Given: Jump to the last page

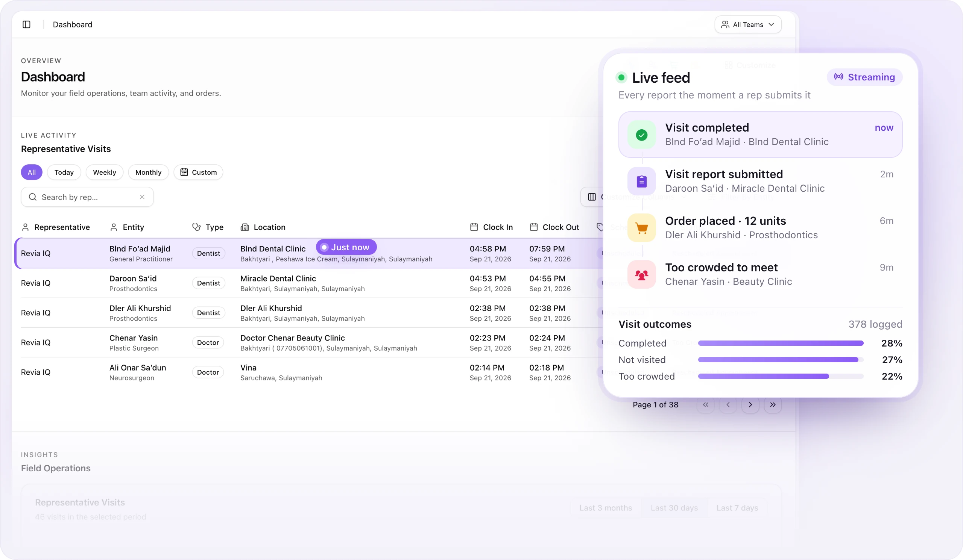Looking at the screenshot, I should coord(773,405).
